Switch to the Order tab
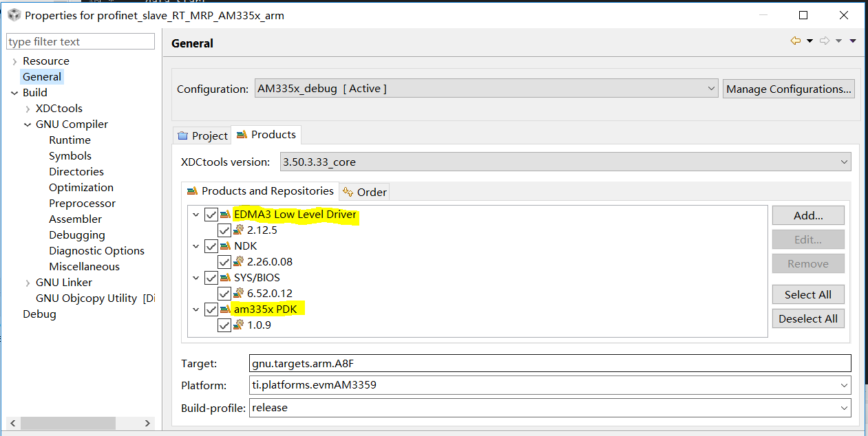 (365, 192)
